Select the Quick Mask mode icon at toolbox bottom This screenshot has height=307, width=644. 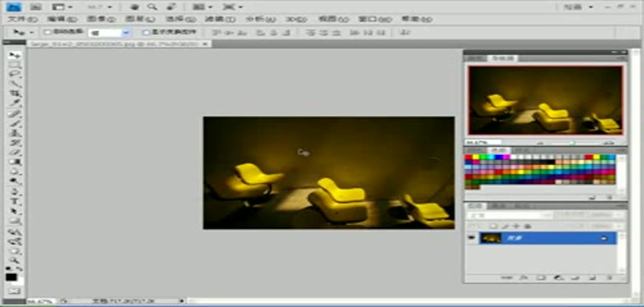point(13,291)
